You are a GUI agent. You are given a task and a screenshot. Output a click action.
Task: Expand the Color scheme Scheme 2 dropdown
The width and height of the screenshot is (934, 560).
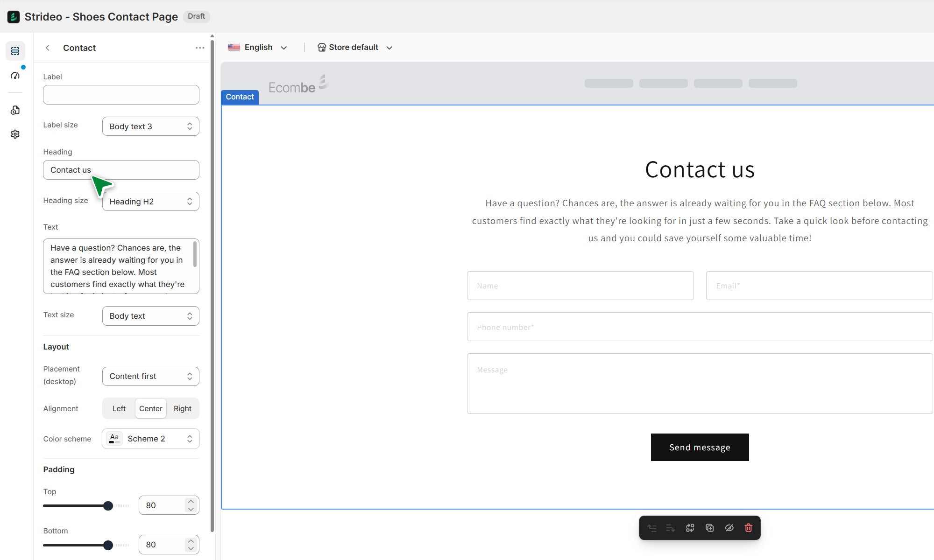click(x=150, y=439)
